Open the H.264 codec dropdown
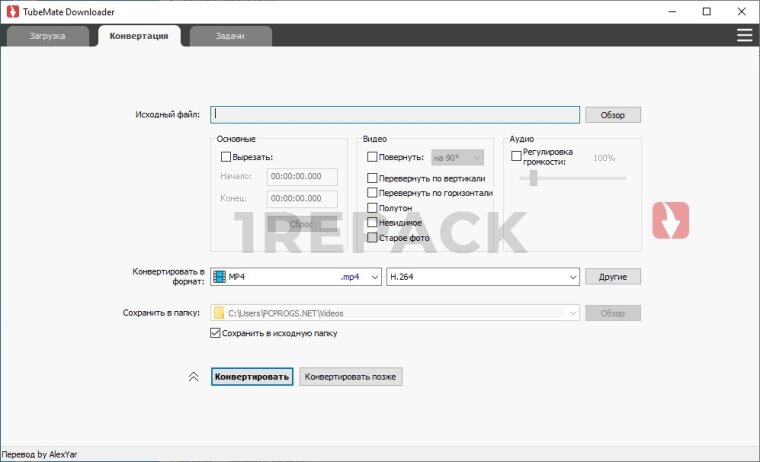Screen dimensions: 760x462 pos(573,276)
